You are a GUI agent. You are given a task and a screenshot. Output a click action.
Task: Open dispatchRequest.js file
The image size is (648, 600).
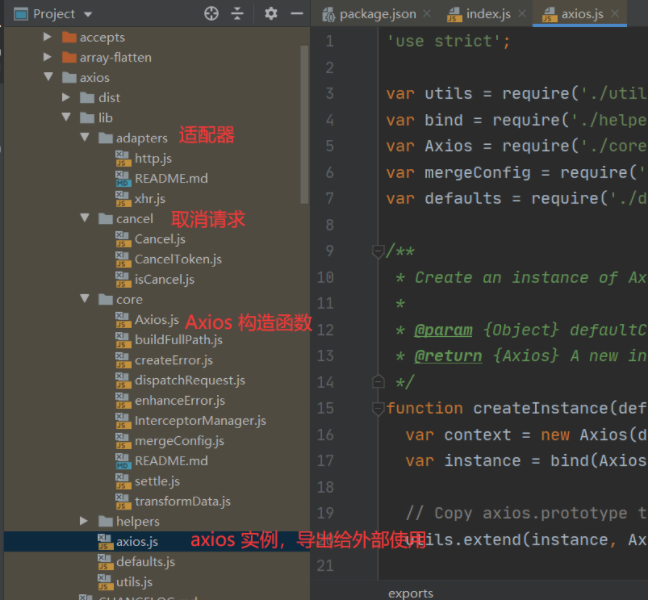[x=190, y=381]
